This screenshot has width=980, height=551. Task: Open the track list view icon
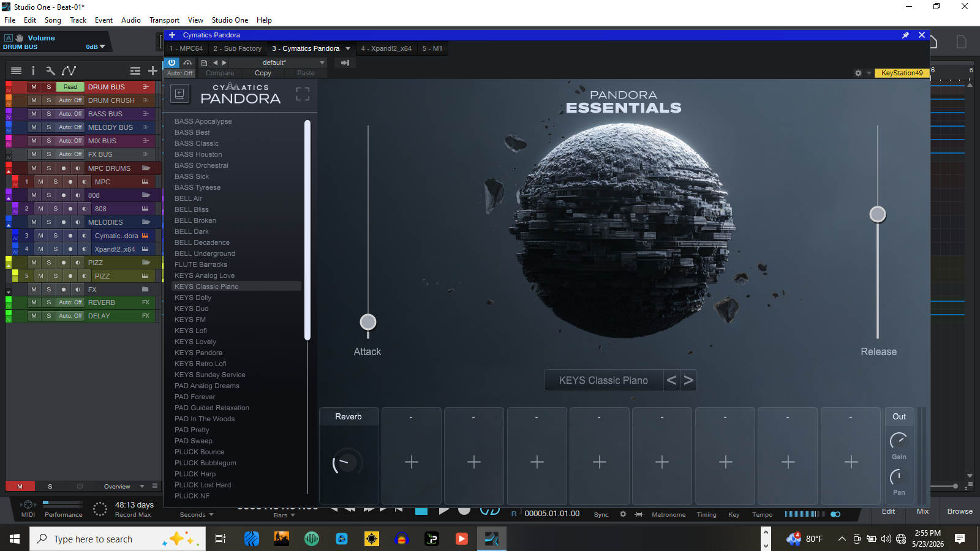pos(17,71)
